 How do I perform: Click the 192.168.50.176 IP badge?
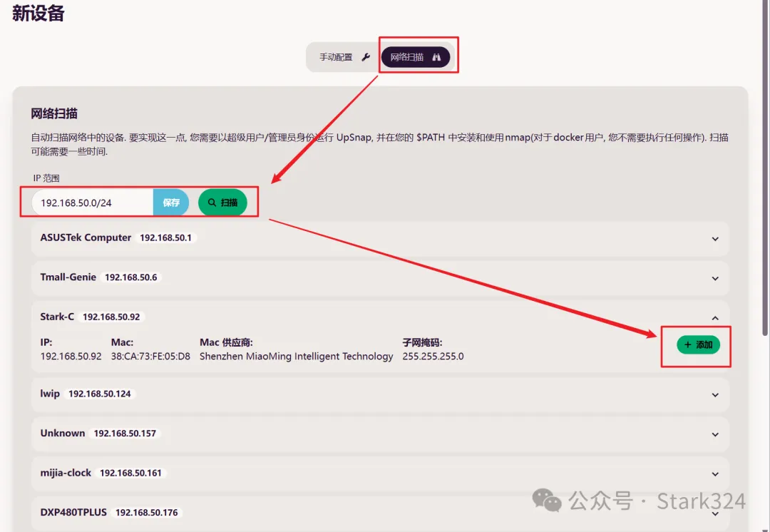[146, 512]
